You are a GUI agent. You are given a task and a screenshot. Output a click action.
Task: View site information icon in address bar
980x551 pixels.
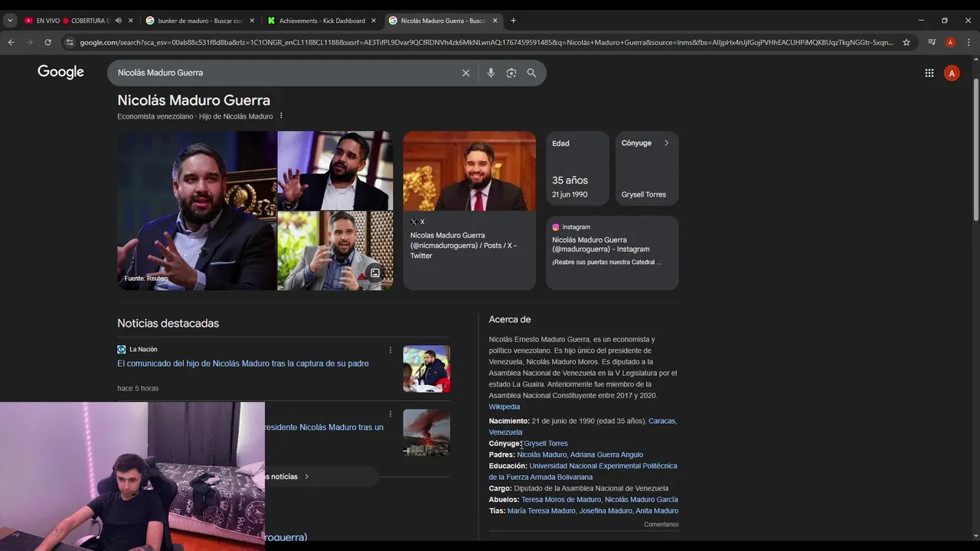(x=70, y=42)
